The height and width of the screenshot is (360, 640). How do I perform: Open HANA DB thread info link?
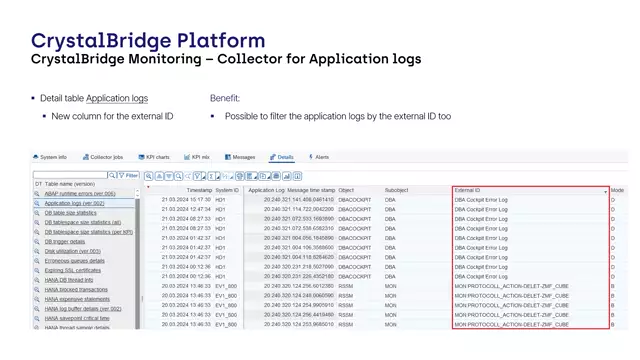[x=69, y=280]
